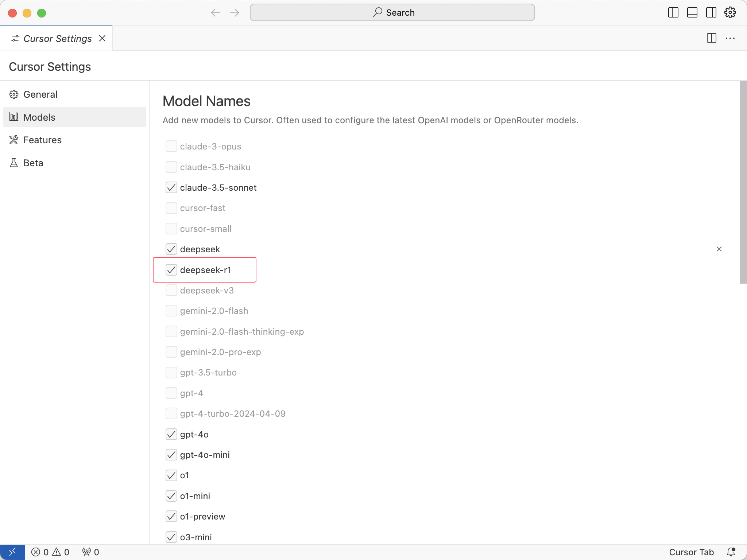The height and width of the screenshot is (560, 747).
Task: Disable the gpt-4o-mini model checkbox
Action: [x=171, y=455]
